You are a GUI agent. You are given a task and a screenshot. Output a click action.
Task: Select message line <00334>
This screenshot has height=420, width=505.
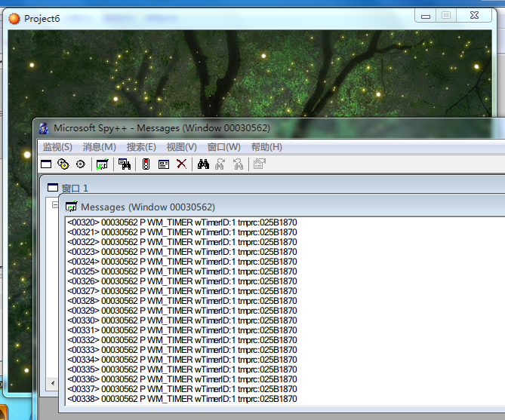[x=182, y=360]
